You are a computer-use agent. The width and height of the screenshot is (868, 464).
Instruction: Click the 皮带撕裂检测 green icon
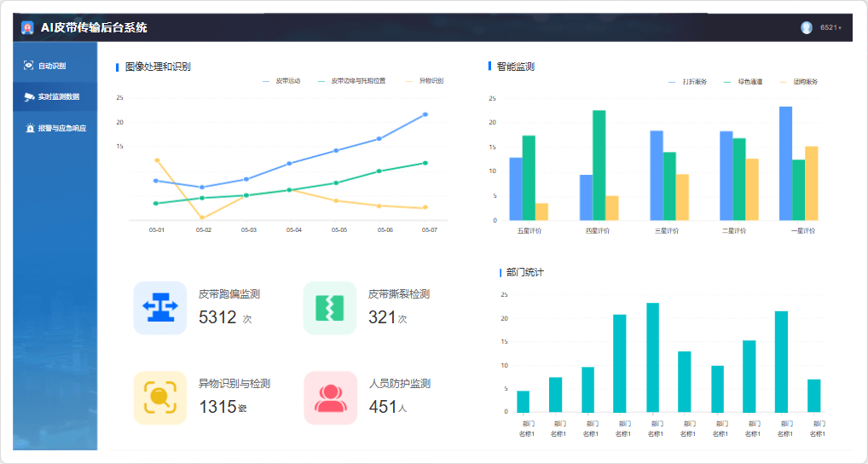(329, 308)
